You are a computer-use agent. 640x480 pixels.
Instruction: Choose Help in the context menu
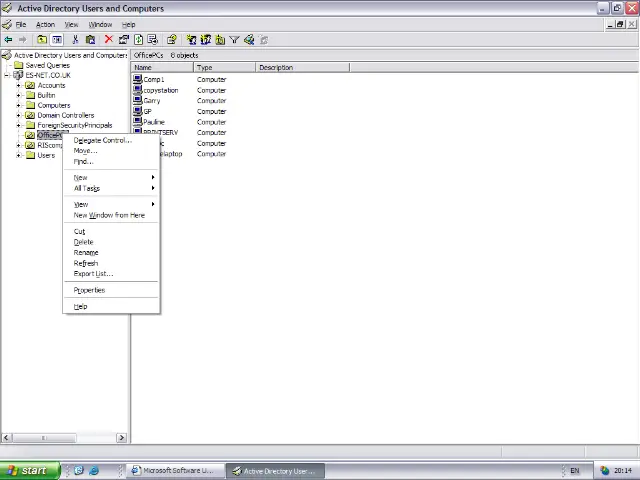(x=111, y=307)
